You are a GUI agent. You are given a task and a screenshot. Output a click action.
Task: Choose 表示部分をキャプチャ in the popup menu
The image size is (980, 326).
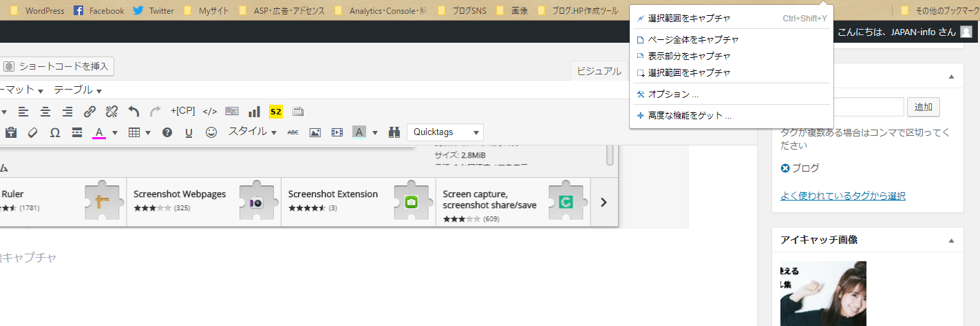689,57
